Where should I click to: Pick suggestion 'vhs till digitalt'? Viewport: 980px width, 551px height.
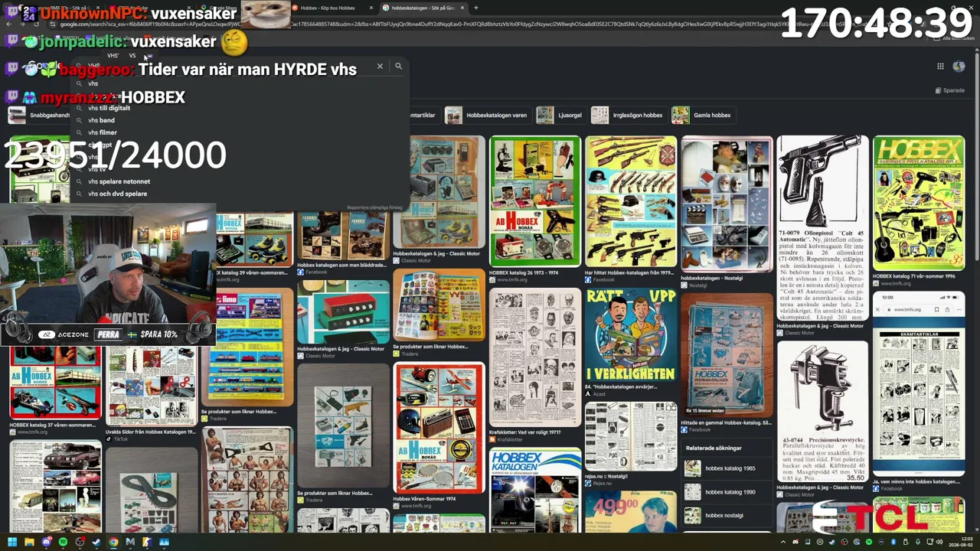[x=109, y=108]
